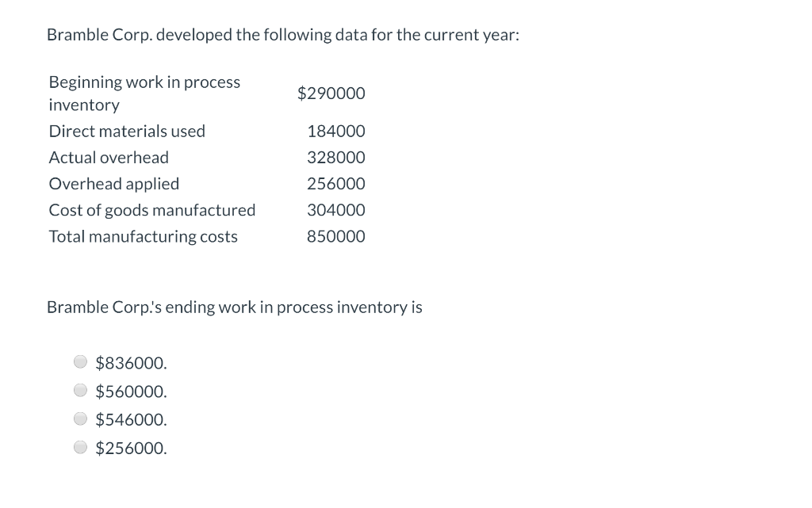Select the $546000 answer option
This screenshot has width=812, height=508.
click(80, 418)
